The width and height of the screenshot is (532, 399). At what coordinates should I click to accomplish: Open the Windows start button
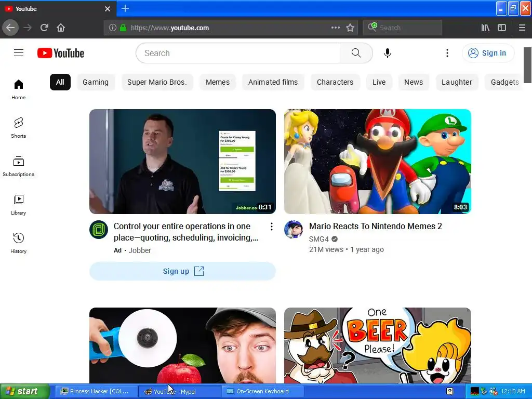pyautogui.click(x=25, y=391)
